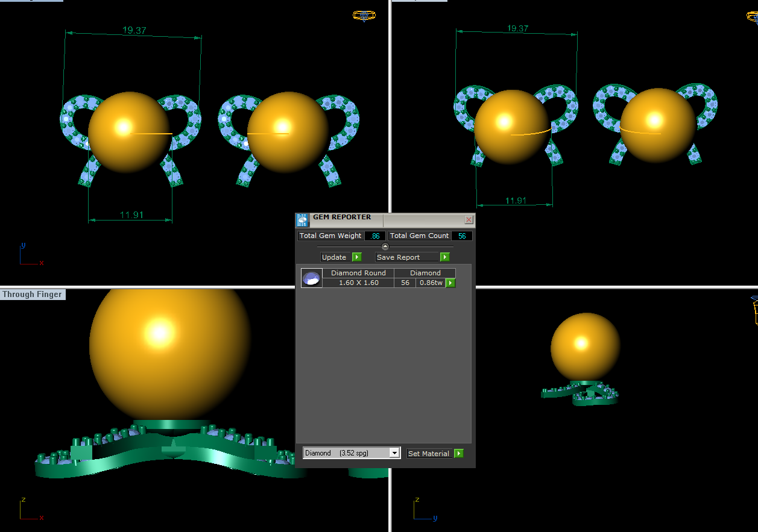
Task: Click the green arrow beside Save Report
Action: 445,257
